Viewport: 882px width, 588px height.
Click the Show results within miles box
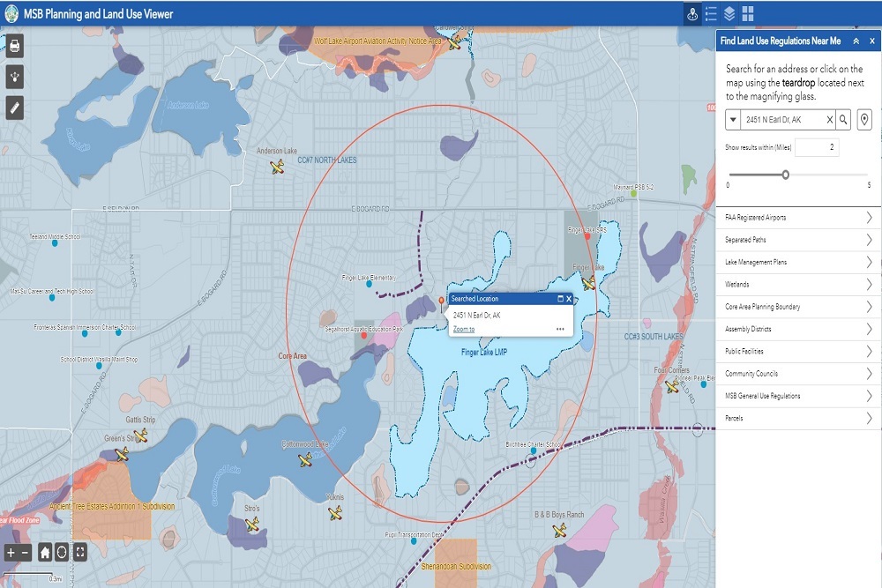tap(816, 147)
